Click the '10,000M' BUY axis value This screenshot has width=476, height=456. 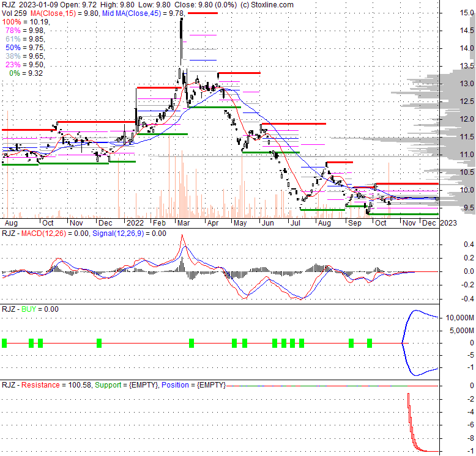click(x=459, y=318)
